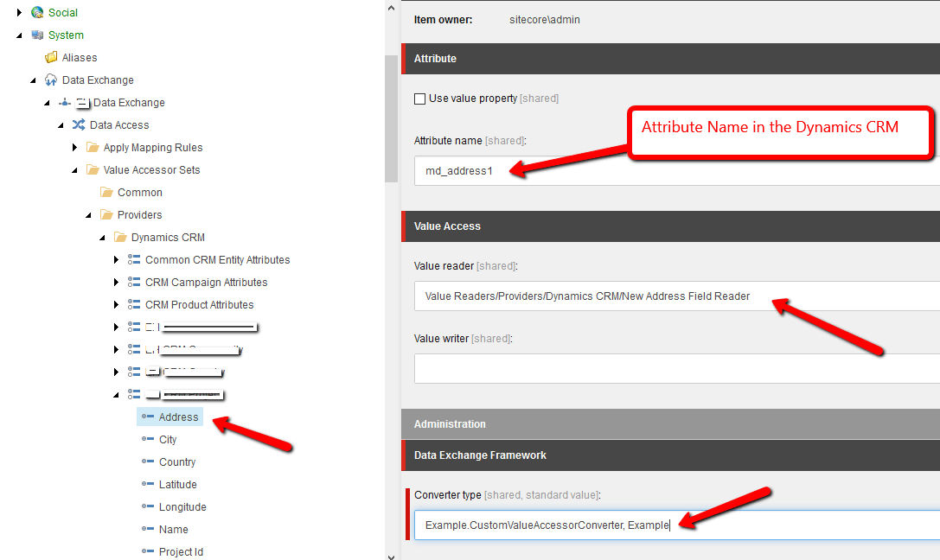The height and width of the screenshot is (560, 940).
Task: Expand the Social tree node
Action: point(19,13)
